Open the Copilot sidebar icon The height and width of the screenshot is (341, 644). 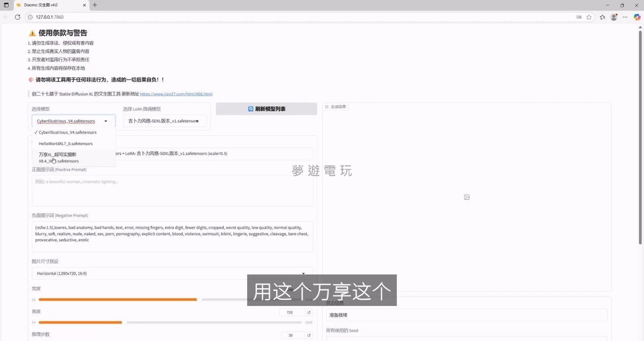[637, 17]
